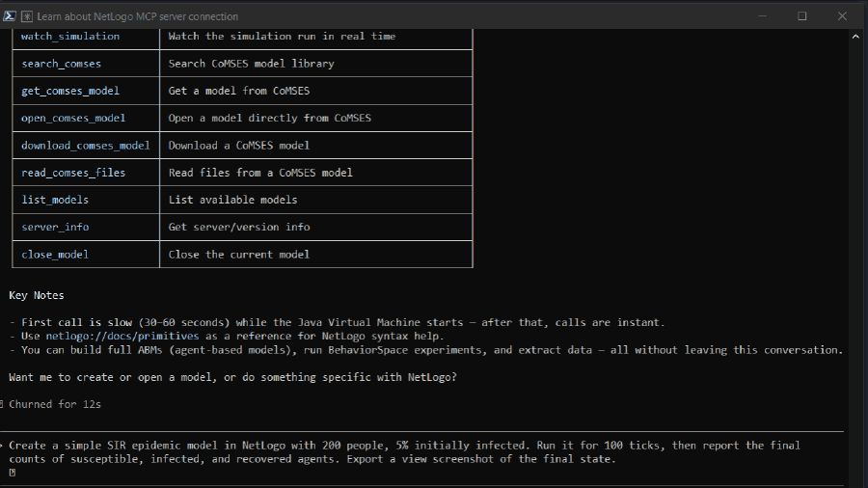Select the 'Learn about NetLogo MCP server connection' tab
The image size is (868, 488).
[x=137, y=16]
